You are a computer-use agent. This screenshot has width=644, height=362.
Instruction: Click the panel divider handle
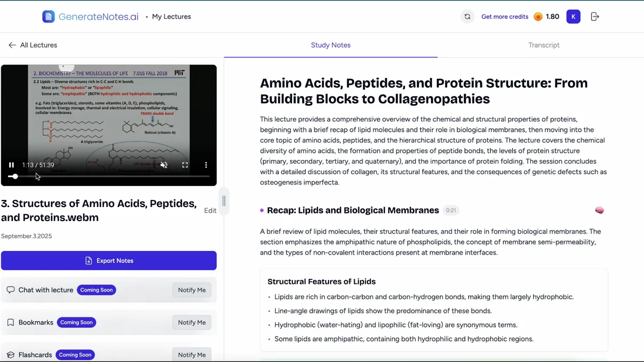coord(224,202)
